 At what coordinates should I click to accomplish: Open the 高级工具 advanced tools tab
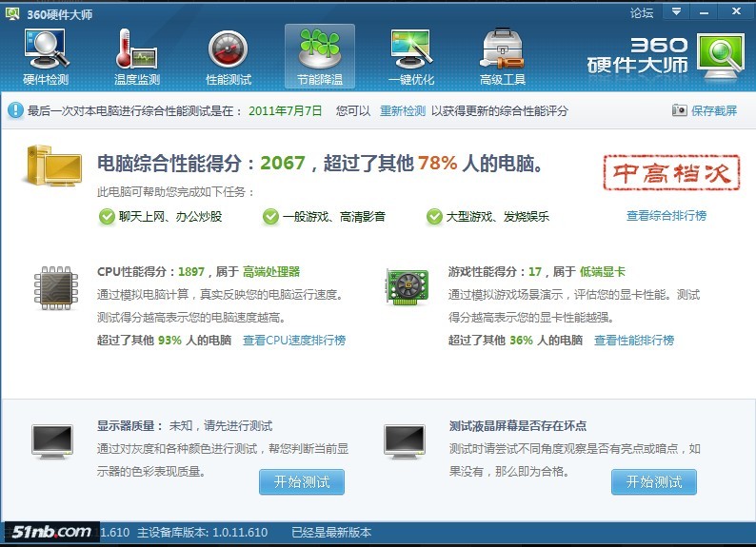coord(503,57)
